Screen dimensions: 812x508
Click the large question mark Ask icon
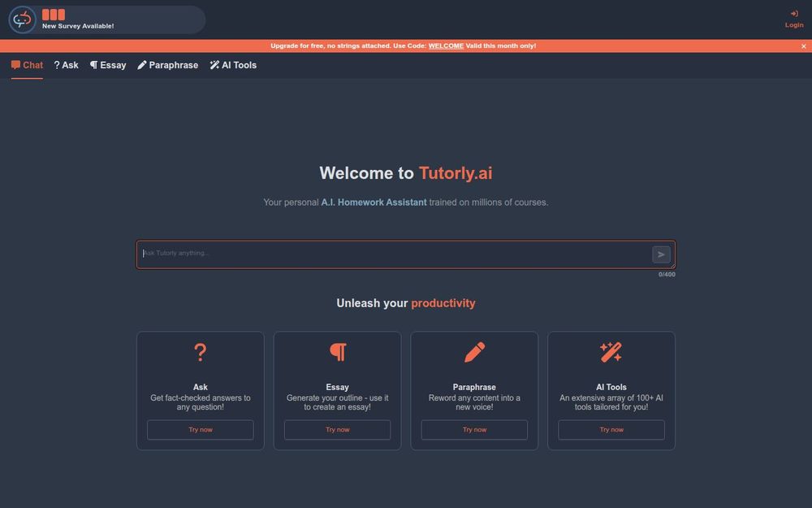click(x=201, y=353)
